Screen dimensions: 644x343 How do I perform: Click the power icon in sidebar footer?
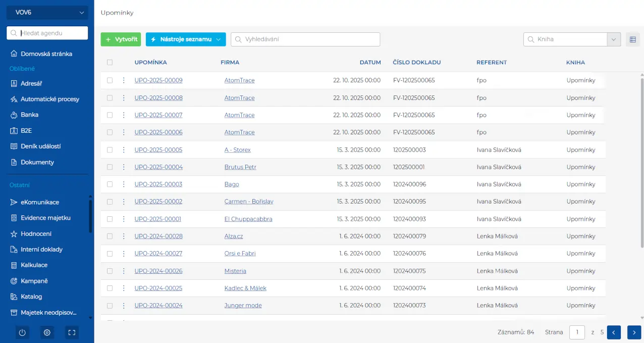pyautogui.click(x=22, y=332)
